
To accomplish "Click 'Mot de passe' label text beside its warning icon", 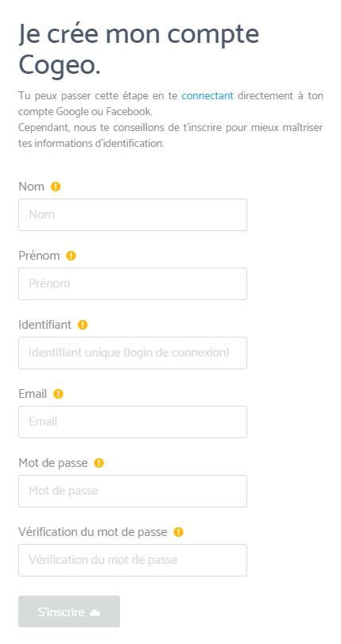I will tap(53, 463).
